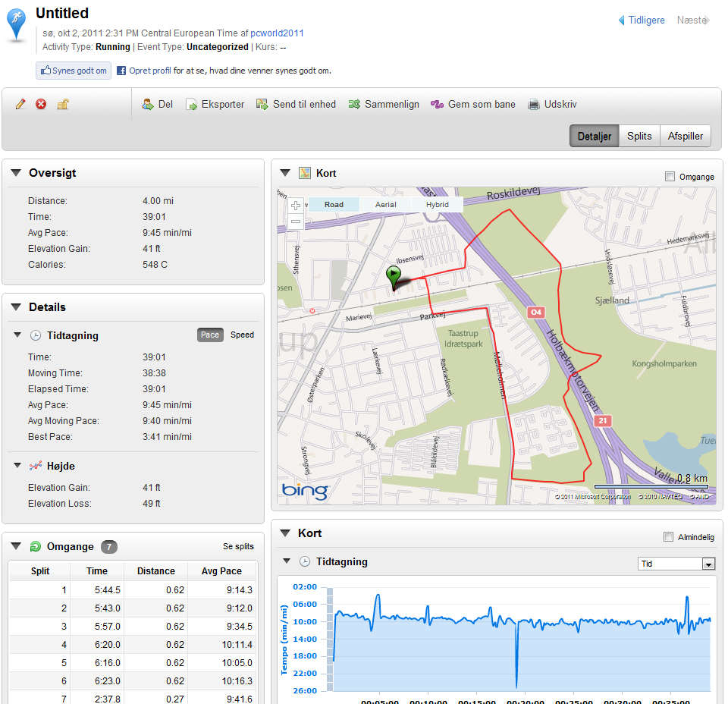Collapse the Højde section
The image size is (728, 704).
pos(17,466)
